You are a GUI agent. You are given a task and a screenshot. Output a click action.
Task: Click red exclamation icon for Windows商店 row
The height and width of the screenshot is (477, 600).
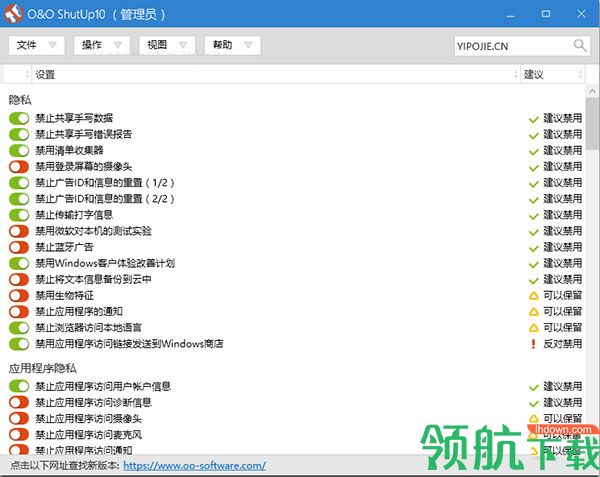pos(533,344)
